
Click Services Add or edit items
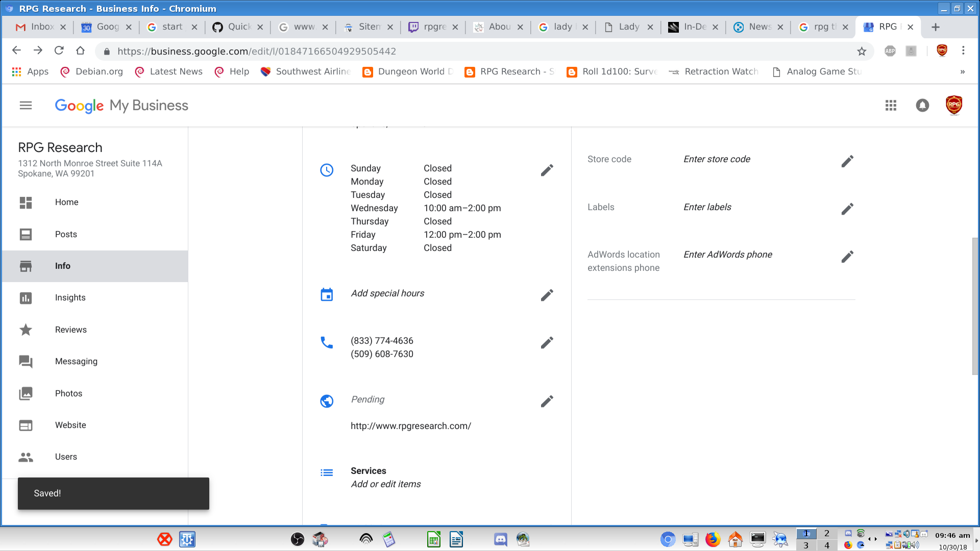click(385, 484)
